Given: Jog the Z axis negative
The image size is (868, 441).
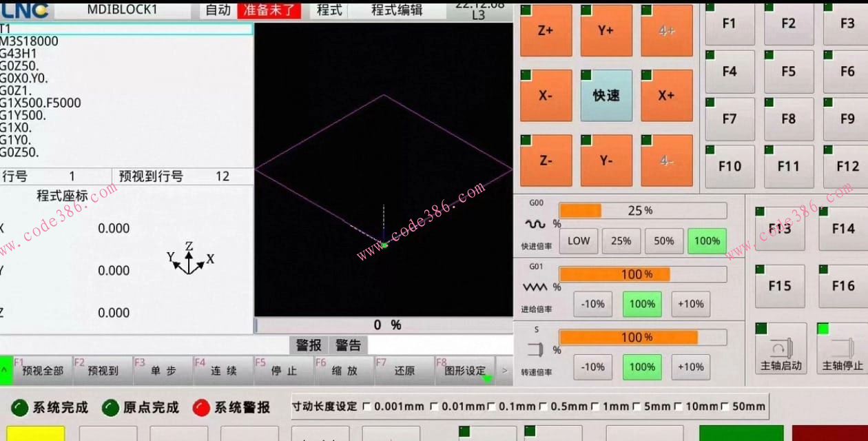Looking at the screenshot, I should (x=545, y=161).
